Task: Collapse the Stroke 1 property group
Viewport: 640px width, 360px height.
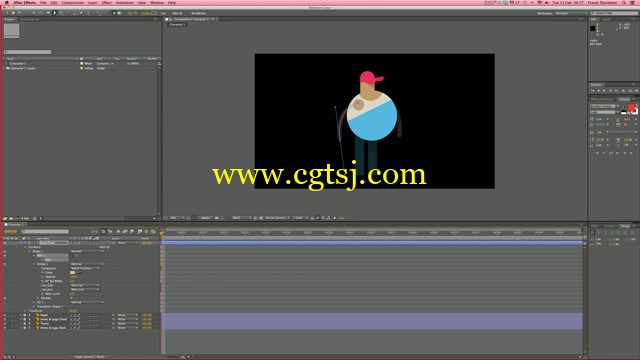Action: 34,264
